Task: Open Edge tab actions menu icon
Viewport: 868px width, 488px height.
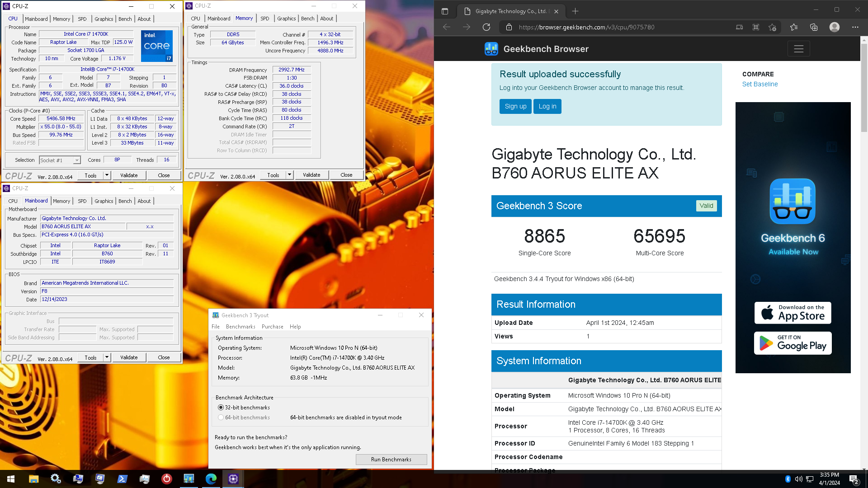Action: click(445, 11)
